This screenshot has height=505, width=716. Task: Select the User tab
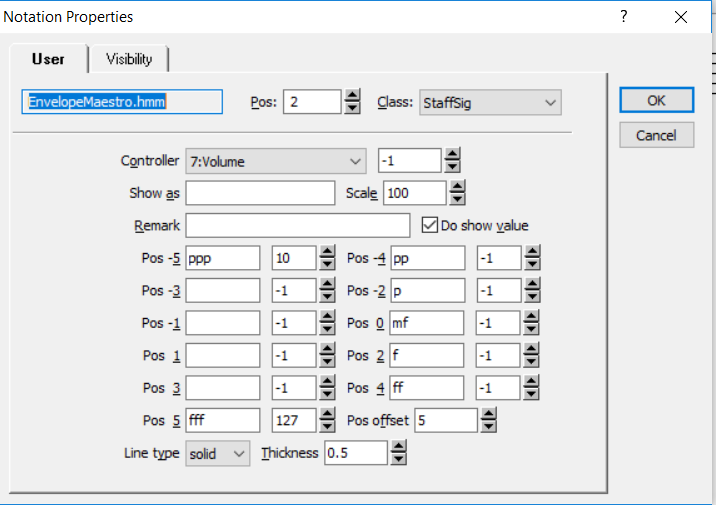coord(48,59)
